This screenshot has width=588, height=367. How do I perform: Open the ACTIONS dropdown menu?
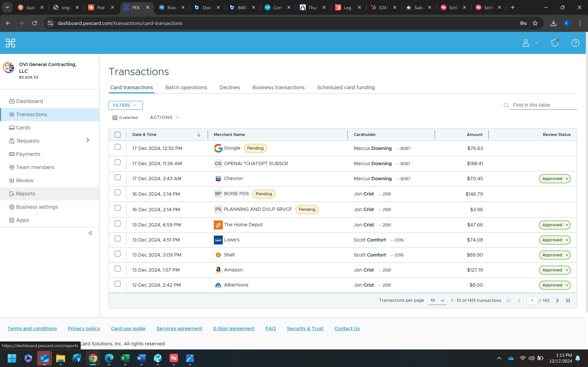164,117
